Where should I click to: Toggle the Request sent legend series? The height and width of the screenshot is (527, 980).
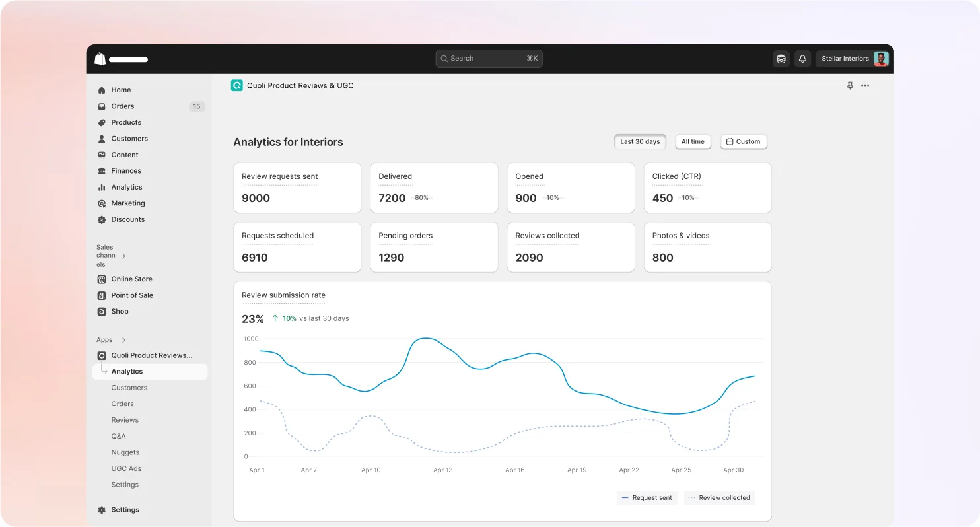[647, 498]
